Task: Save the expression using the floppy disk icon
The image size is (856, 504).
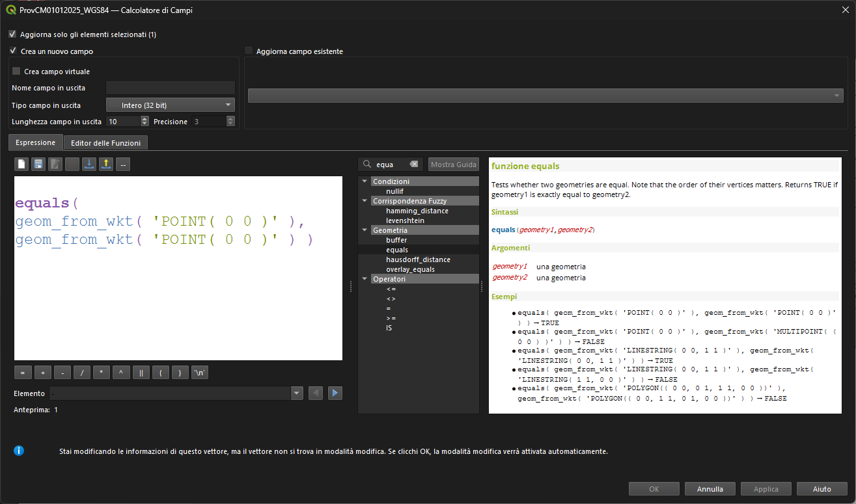Action: [38, 165]
